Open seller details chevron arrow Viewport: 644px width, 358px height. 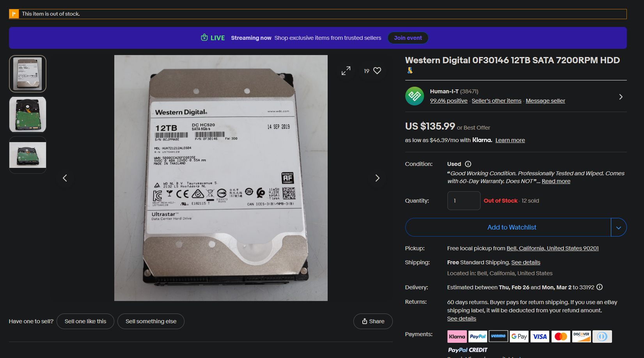(x=621, y=96)
